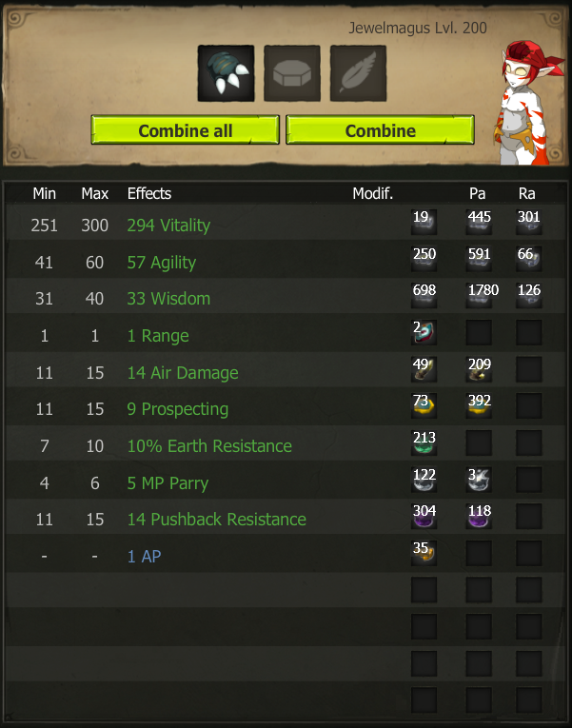Click the Jewelmagus character portrait

pyautogui.click(x=530, y=103)
